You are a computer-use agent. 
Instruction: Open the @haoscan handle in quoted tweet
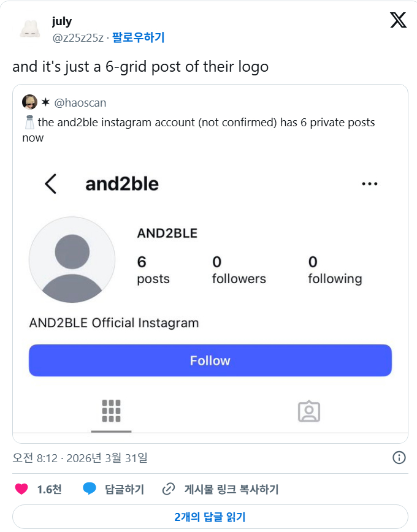(x=80, y=102)
